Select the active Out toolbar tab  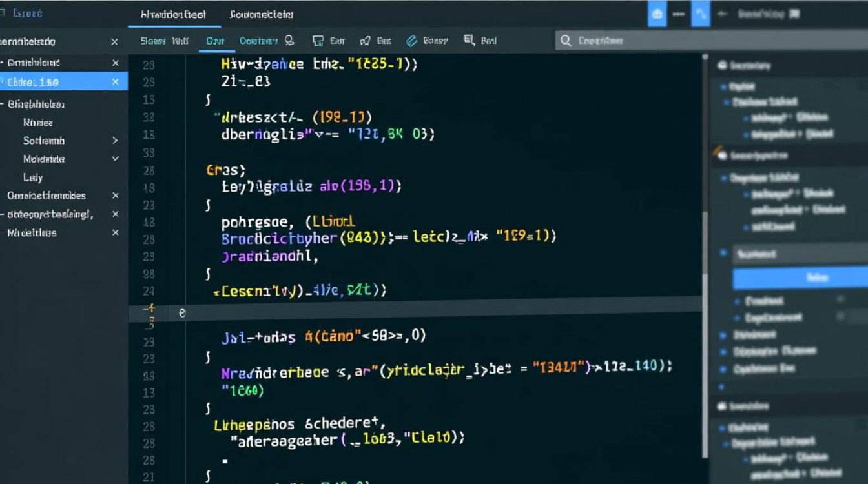(216, 40)
